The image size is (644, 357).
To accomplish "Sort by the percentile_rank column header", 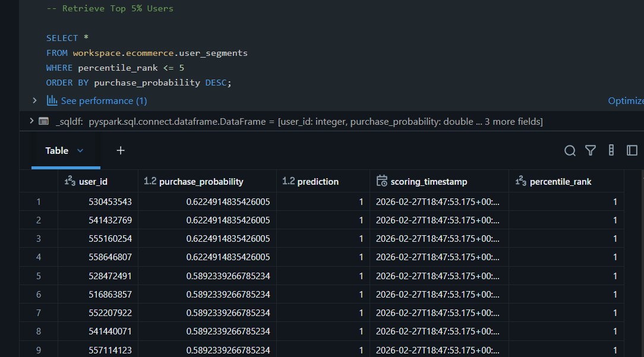I will coord(561,182).
